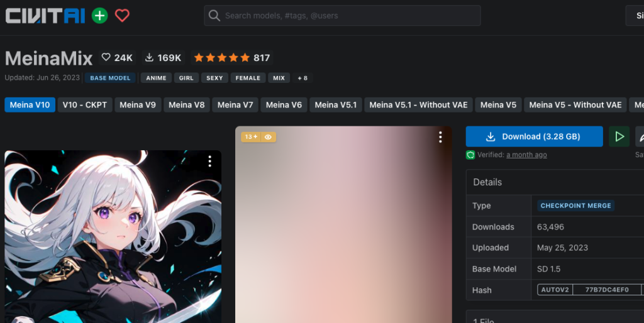Click the Details panel header
Viewport: 644px width, 323px height.
pos(555,182)
